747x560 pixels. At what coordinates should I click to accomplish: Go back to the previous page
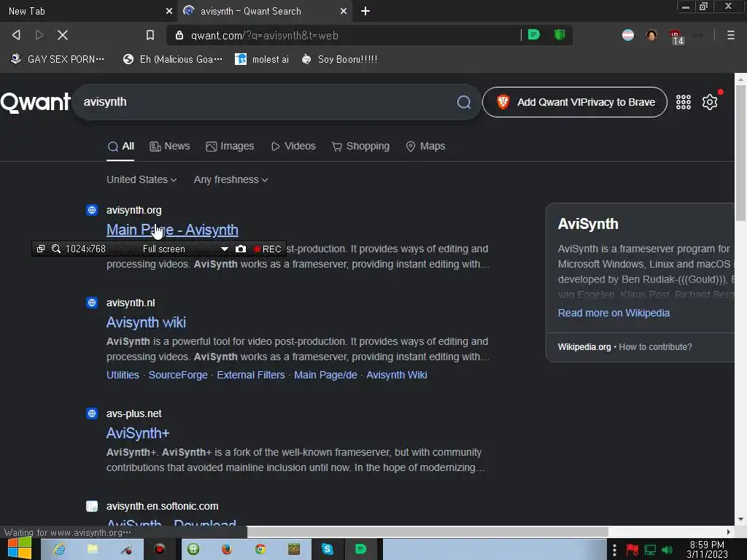pyautogui.click(x=16, y=35)
